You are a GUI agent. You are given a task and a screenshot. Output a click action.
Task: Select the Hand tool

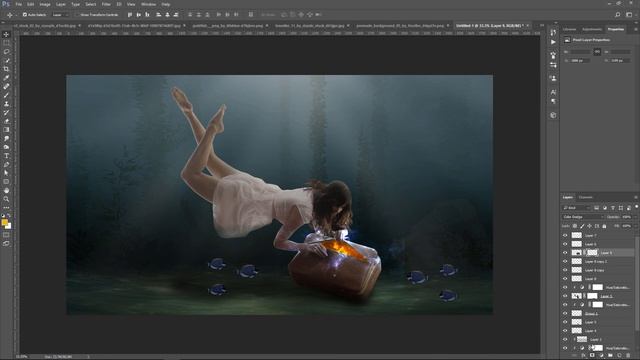pos(6,191)
